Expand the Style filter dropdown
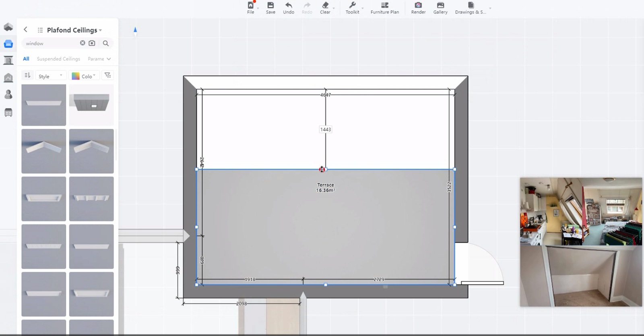644x336 pixels. [x=50, y=76]
